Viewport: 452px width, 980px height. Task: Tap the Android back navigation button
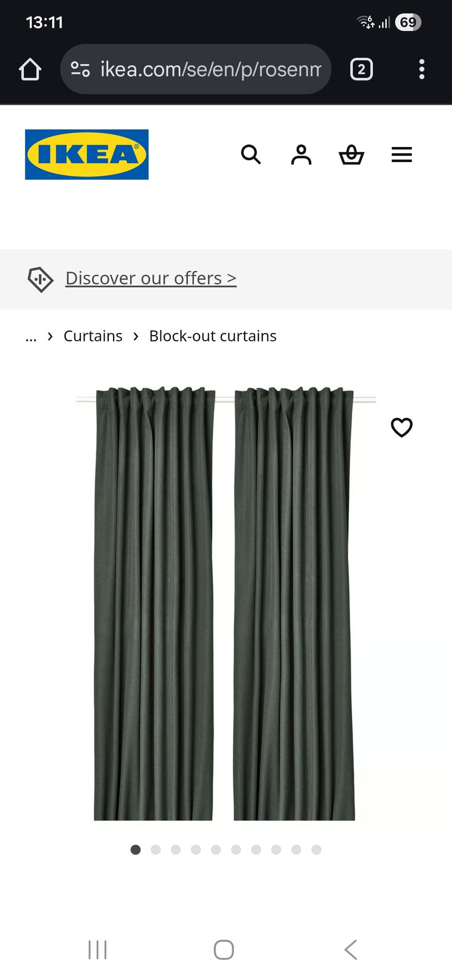click(351, 949)
